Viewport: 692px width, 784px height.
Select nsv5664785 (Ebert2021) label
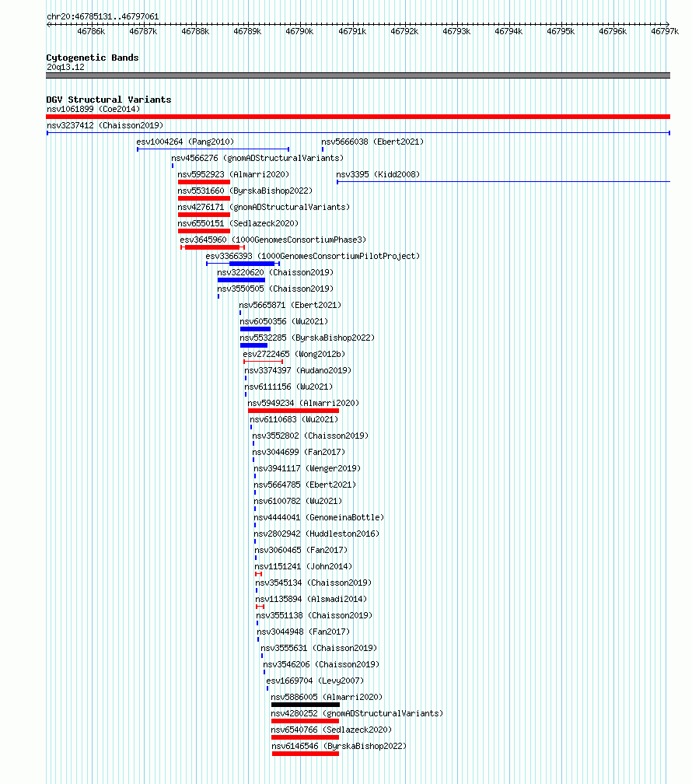pos(305,485)
